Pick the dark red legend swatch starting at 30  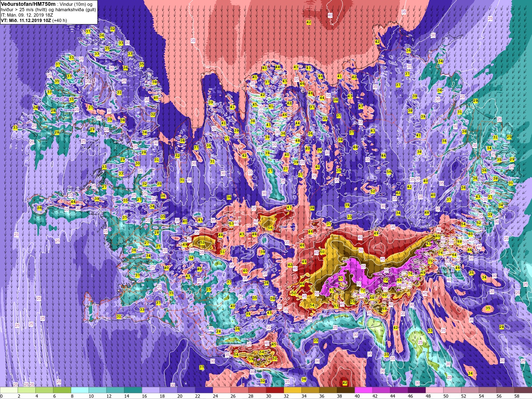click(x=275, y=390)
